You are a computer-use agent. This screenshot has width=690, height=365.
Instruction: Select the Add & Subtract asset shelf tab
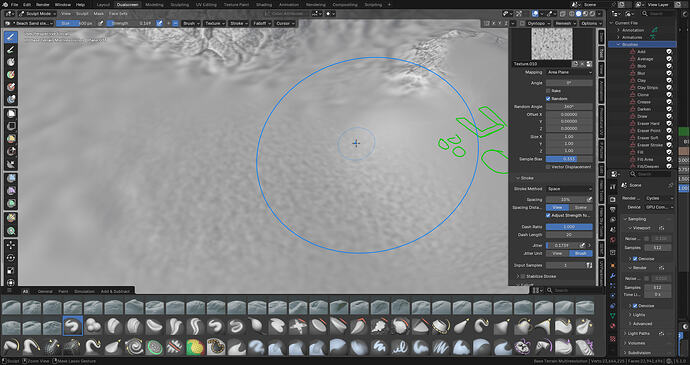[115, 291]
